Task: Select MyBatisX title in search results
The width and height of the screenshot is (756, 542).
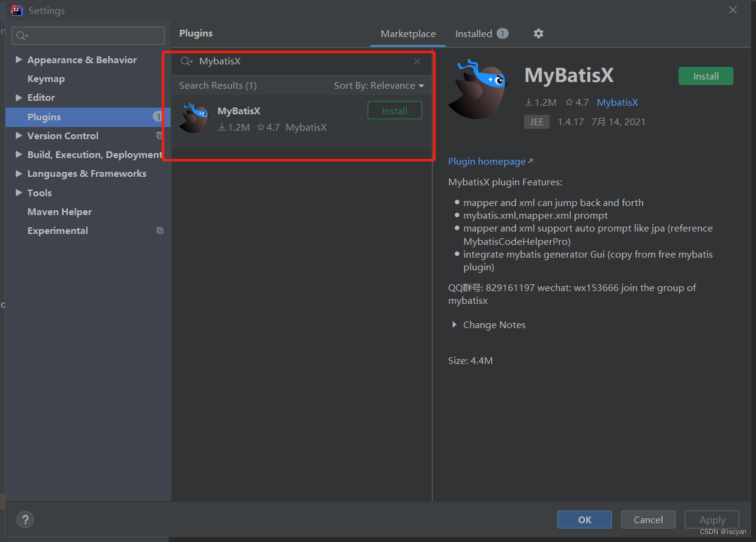Action: [239, 111]
